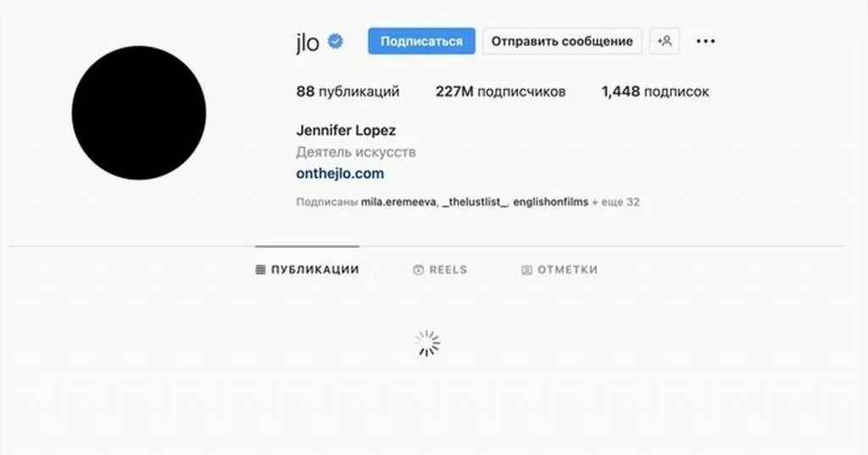Click the grid icon beside ПУБЛИКАЦИИ
The width and height of the screenshot is (868, 455).
[x=260, y=269]
